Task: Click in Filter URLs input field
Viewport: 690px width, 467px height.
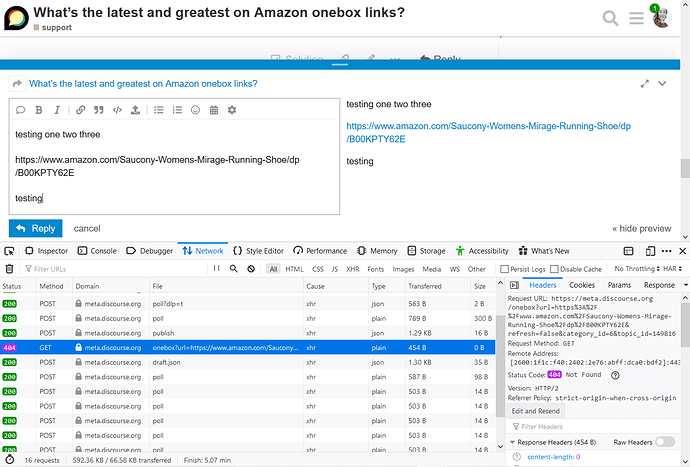Action: 114,268
